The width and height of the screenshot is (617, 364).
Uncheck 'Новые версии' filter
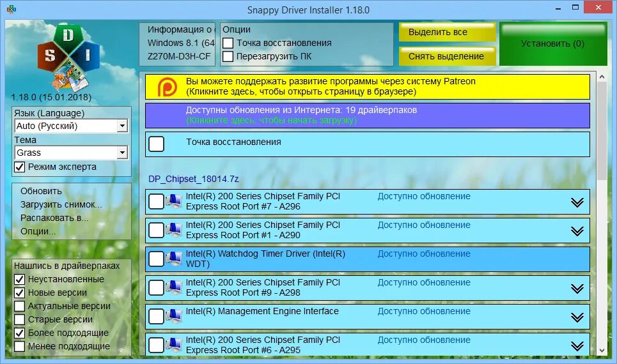point(20,293)
